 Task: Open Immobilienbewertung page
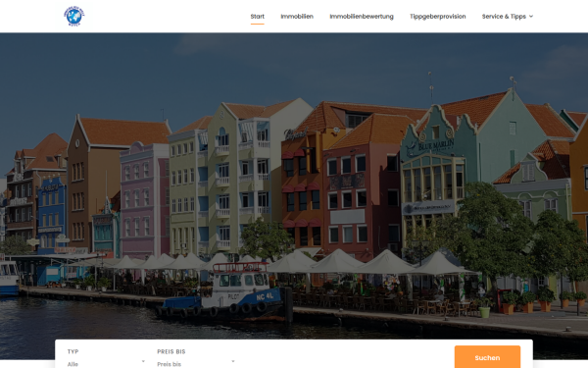coord(362,17)
